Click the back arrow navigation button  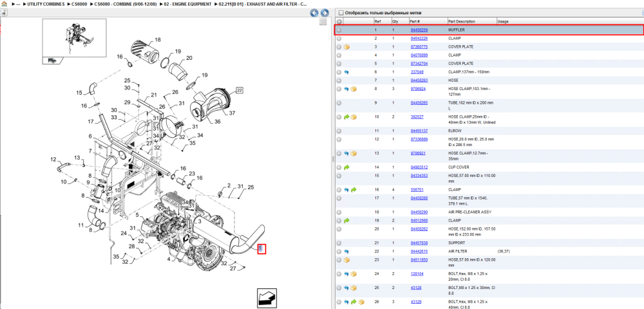(x=314, y=13)
